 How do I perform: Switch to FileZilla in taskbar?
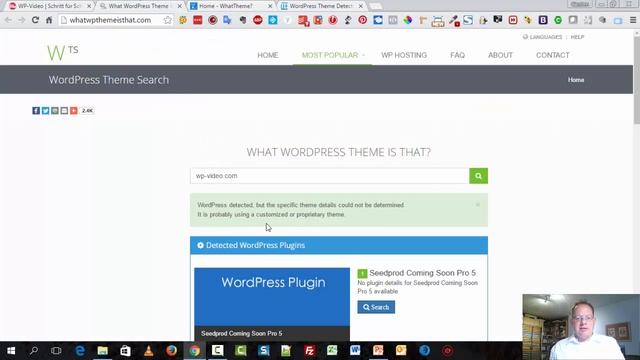[x=309, y=351]
